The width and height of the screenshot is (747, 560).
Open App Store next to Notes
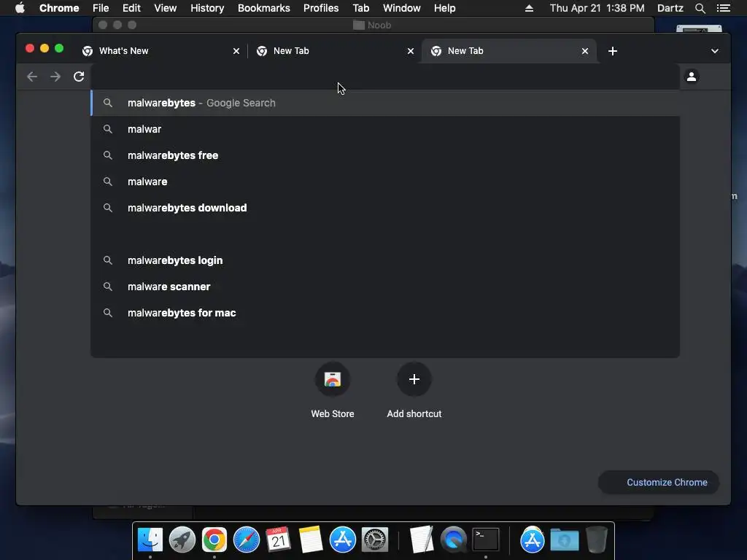[x=343, y=540]
